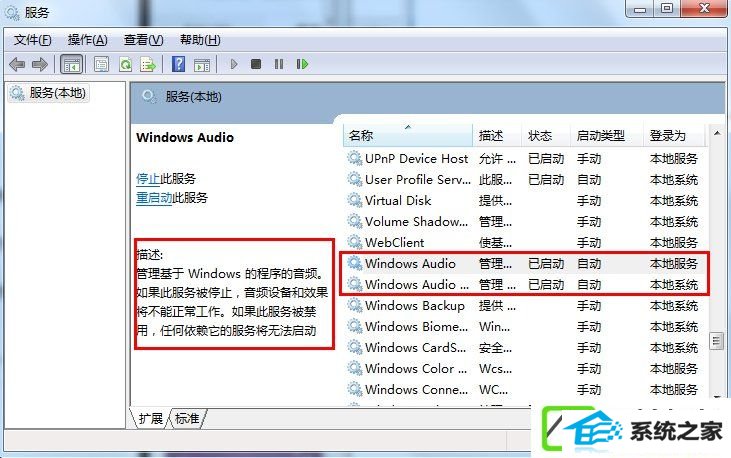This screenshot has width=731, height=458.
Task: Refresh the services list via toolbar
Action: tap(125, 64)
